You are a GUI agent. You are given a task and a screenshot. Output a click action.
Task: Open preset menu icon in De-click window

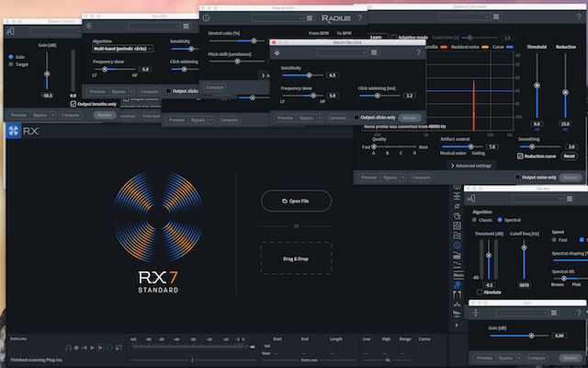point(186,26)
